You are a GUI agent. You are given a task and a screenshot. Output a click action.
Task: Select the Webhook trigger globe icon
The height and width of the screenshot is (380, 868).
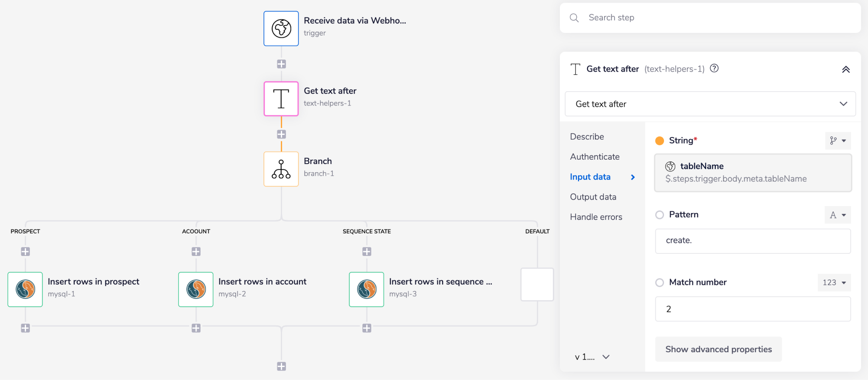(x=281, y=29)
